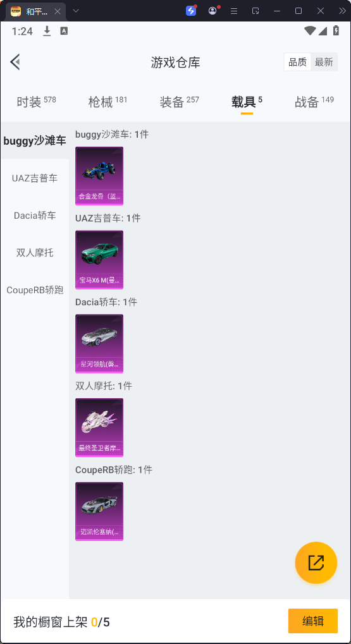This screenshot has width=351, height=644.
Task: Switch sorting to 最新
Action: 324,62
